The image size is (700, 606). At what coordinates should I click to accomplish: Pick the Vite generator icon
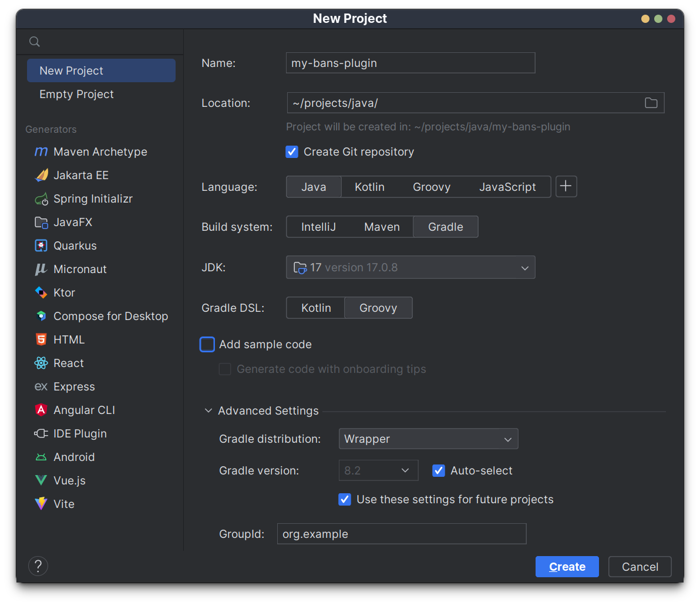[41, 504]
